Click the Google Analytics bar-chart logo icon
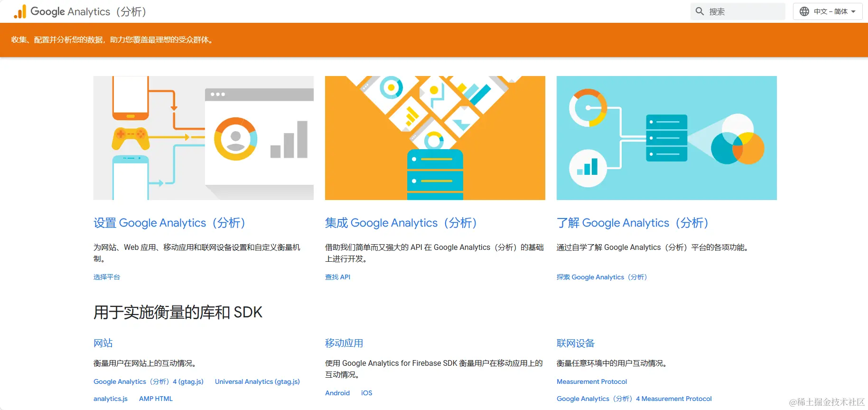Screen dimensions: 868x410 point(20,11)
